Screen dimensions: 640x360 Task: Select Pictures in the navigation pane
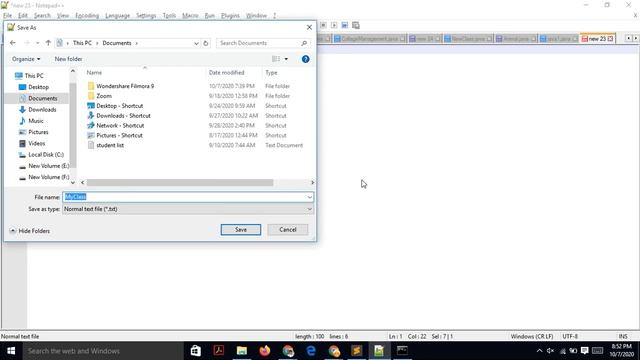38,132
